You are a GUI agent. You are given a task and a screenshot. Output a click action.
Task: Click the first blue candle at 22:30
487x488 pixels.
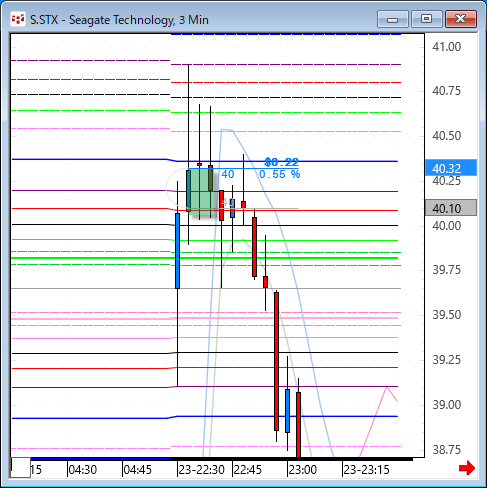pos(177,251)
